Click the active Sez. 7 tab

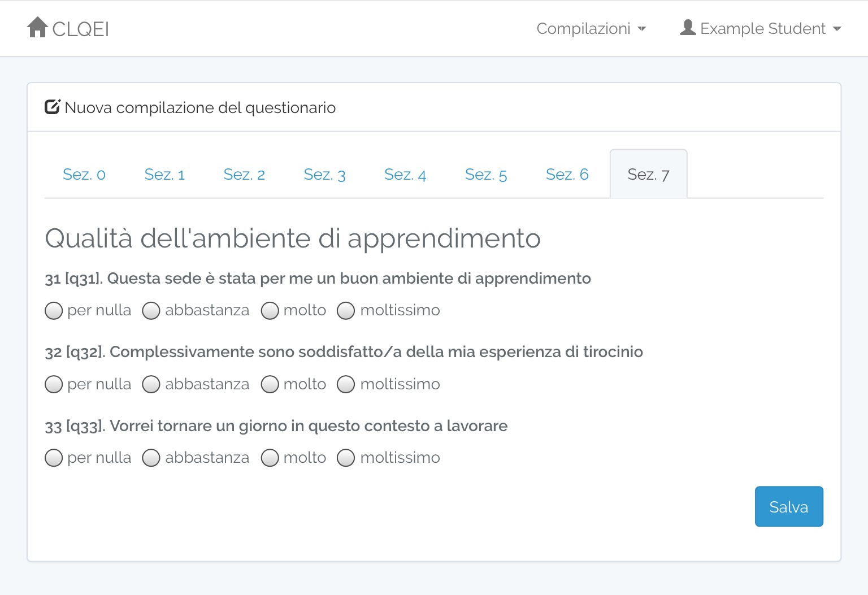pos(648,174)
